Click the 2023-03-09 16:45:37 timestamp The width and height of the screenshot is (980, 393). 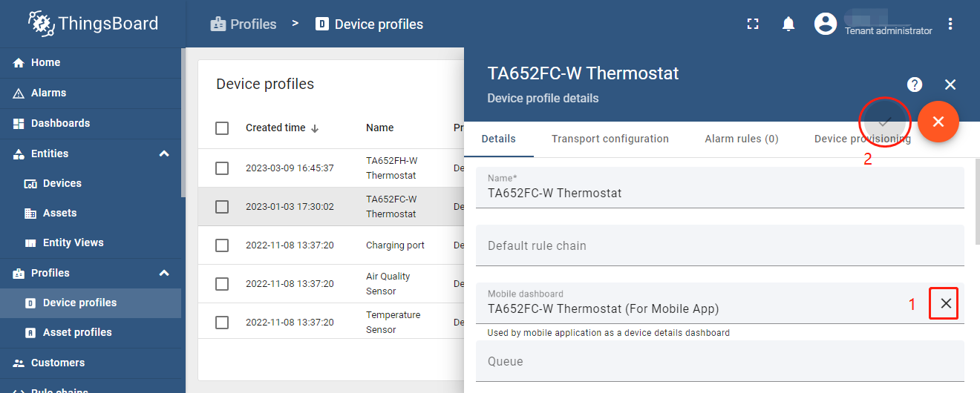pyautogui.click(x=290, y=168)
